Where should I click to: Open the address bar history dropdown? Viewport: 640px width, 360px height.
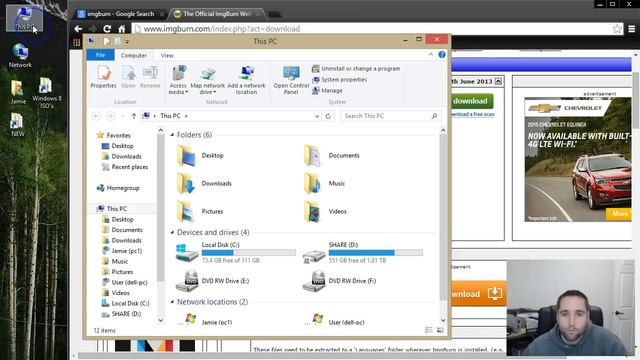pos(317,116)
